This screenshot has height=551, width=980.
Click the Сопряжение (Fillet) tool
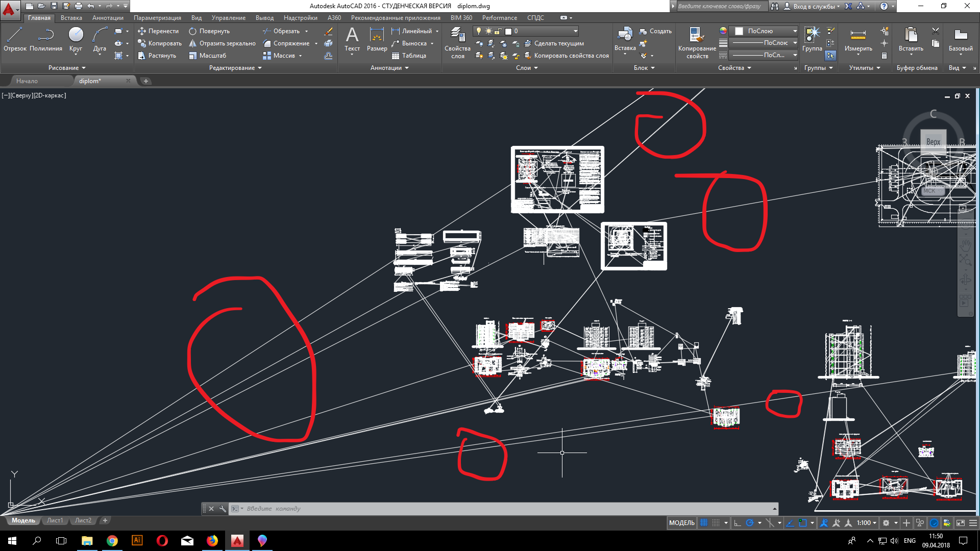pos(285,43)
